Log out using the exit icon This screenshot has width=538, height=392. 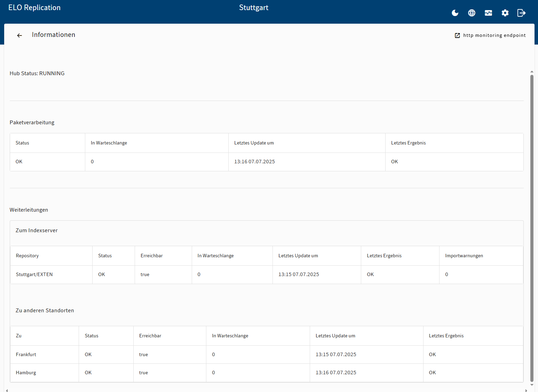tap(521, 13)
